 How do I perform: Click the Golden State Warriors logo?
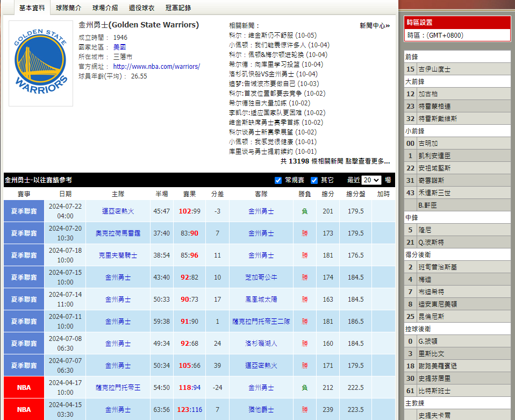41,63
